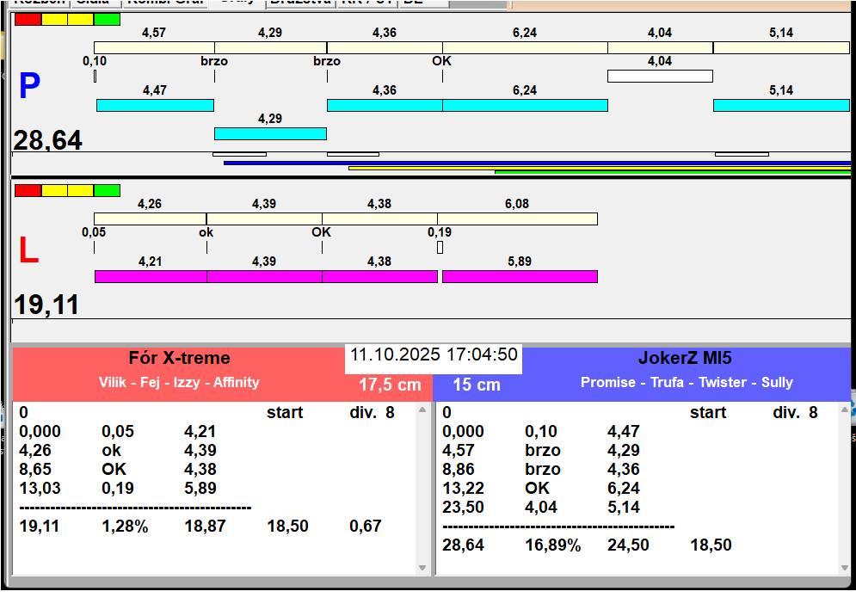Click the green start light in L lane
This screenshot has width=856, height=616.
click(107, 191)
